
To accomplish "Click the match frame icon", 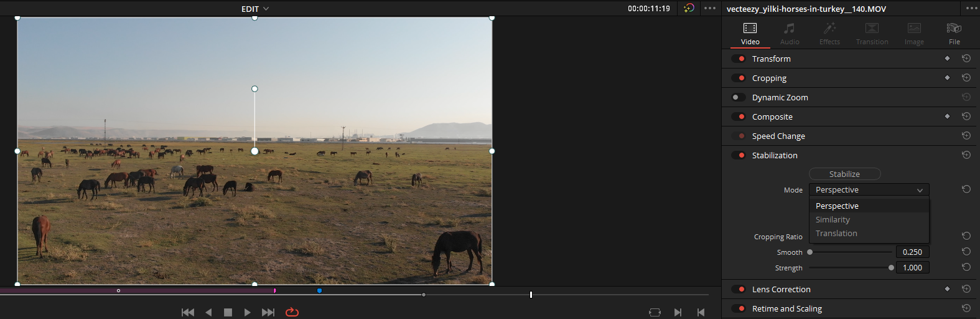I will tap(655, 312).
